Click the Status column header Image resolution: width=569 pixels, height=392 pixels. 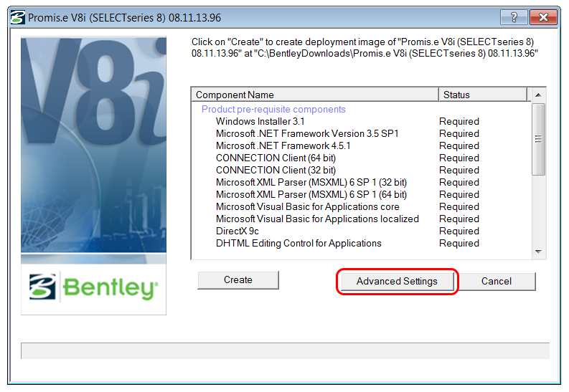click(482, 95)
